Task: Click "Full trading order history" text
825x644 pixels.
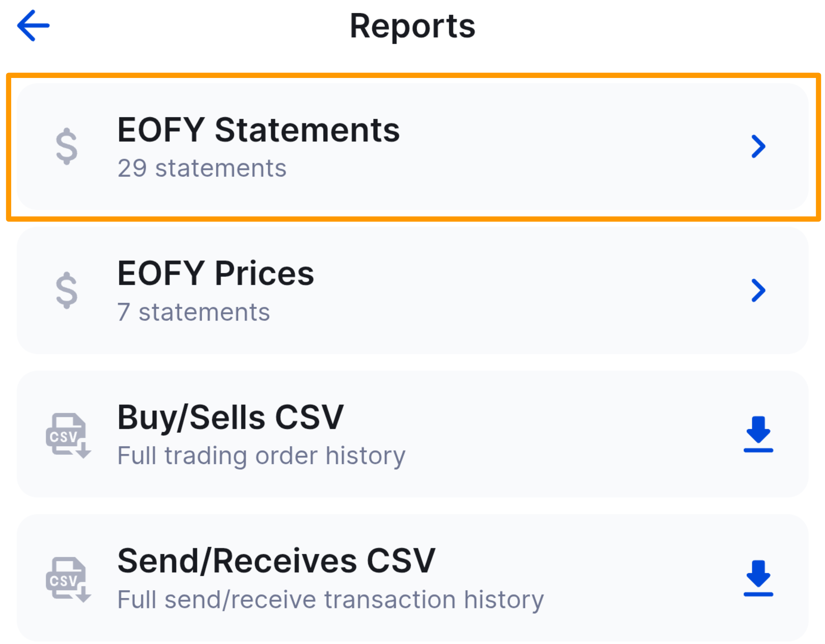Action: tap(261, 456)
